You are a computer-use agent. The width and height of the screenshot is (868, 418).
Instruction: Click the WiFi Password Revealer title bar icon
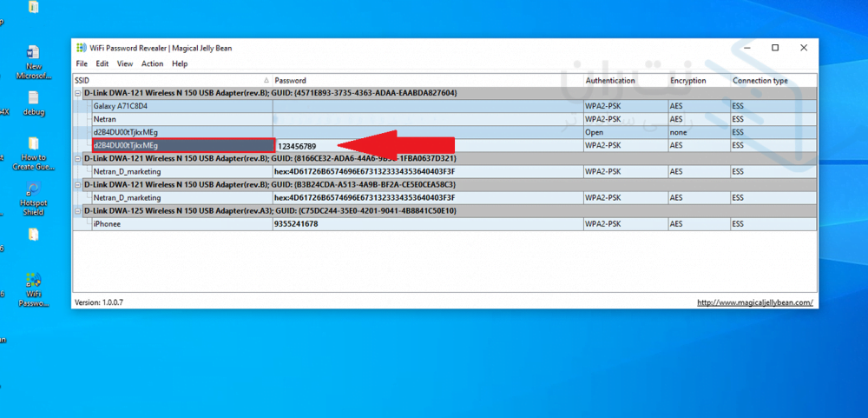[x=82, y=48]
